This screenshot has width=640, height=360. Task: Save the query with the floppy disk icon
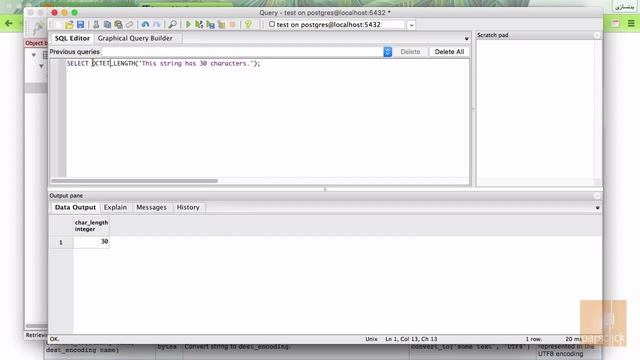point(80,24)
